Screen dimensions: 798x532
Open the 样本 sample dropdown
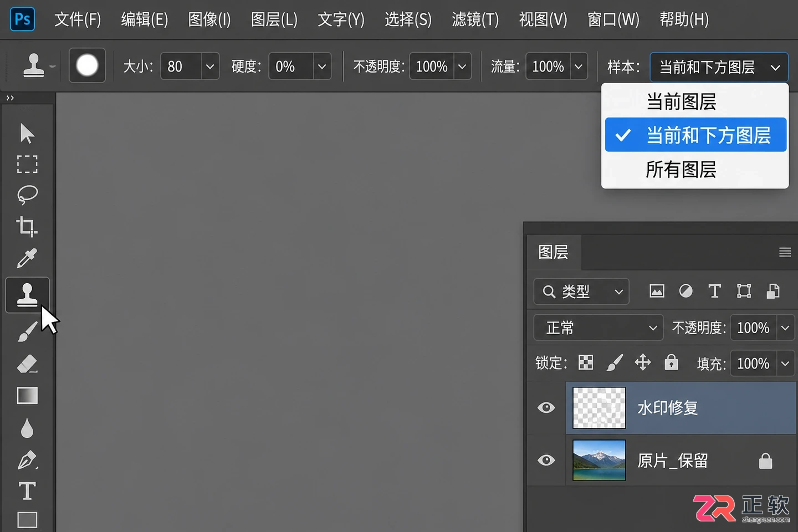tap(719, 67)
